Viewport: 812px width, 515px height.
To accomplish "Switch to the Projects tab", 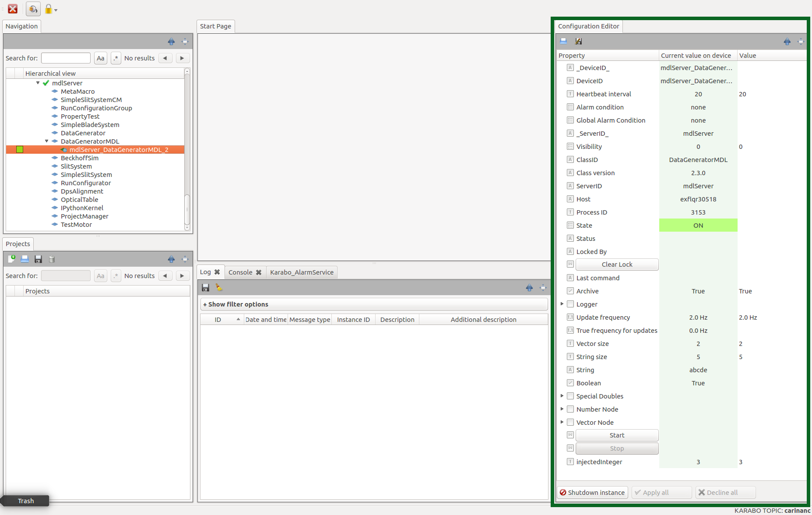I will tap(18, 244).
